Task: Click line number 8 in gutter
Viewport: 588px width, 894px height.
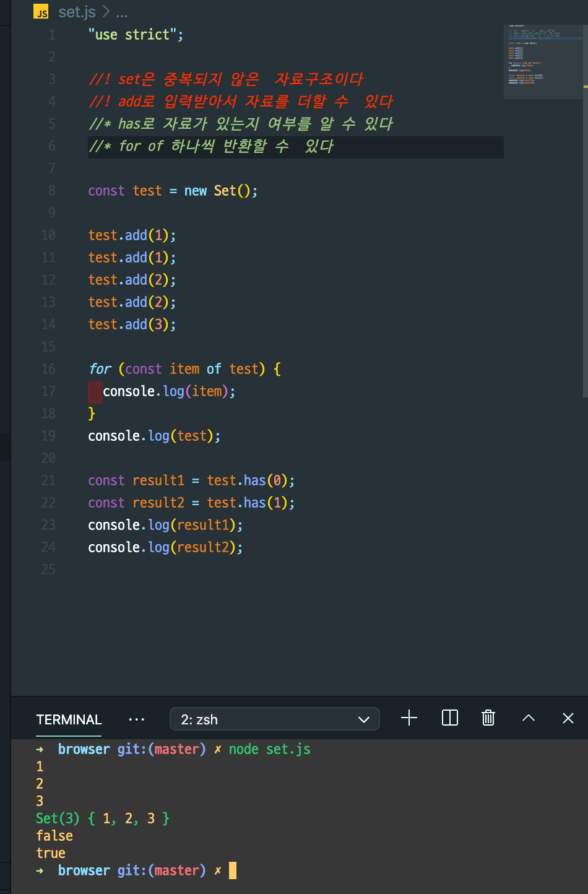Action: click(52, 191)
